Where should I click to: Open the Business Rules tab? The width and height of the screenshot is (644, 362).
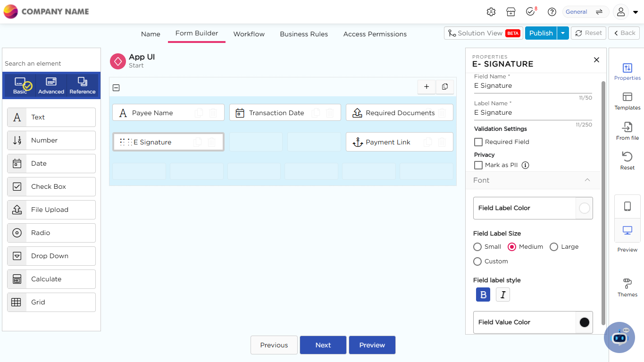[304, 34]
